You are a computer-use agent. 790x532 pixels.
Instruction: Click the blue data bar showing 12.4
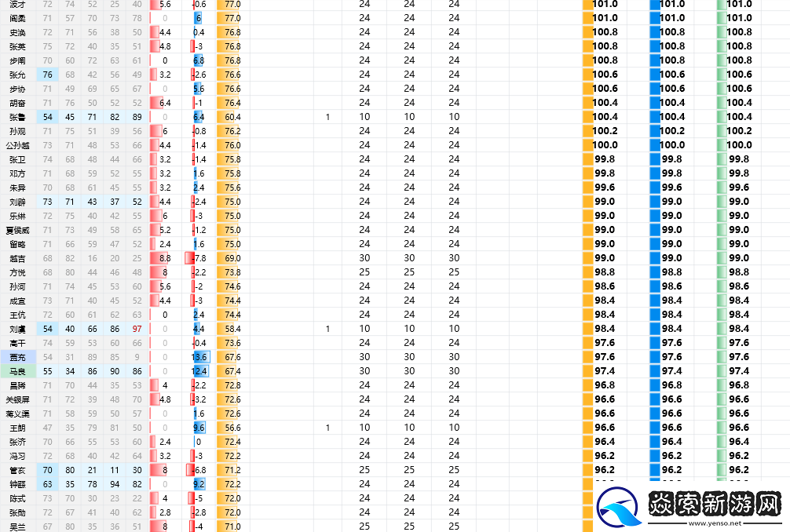coord(199,371)
